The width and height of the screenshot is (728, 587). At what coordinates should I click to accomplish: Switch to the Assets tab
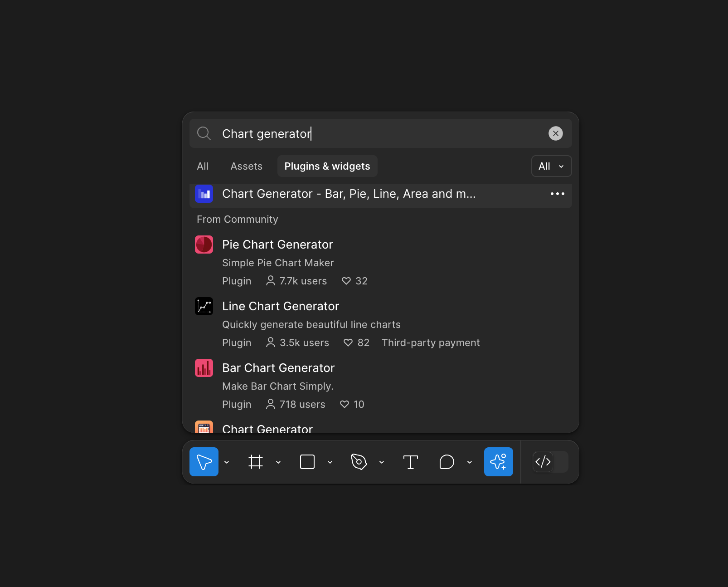(246, 166)
